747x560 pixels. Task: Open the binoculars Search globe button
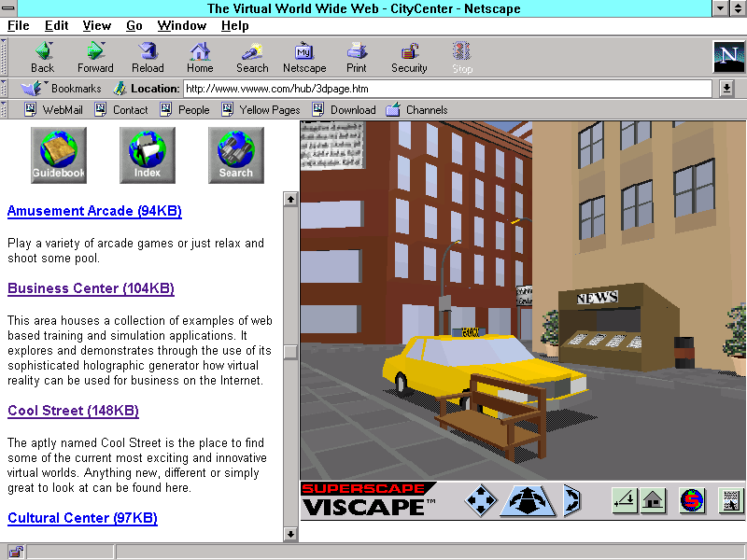tap(236, 155)
